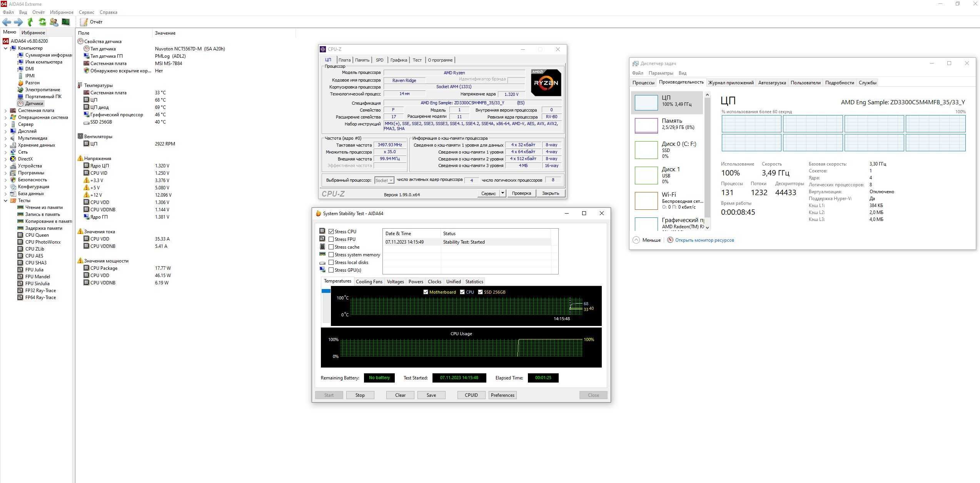Click the Отчёт report icon

click(x=83, y=22)
